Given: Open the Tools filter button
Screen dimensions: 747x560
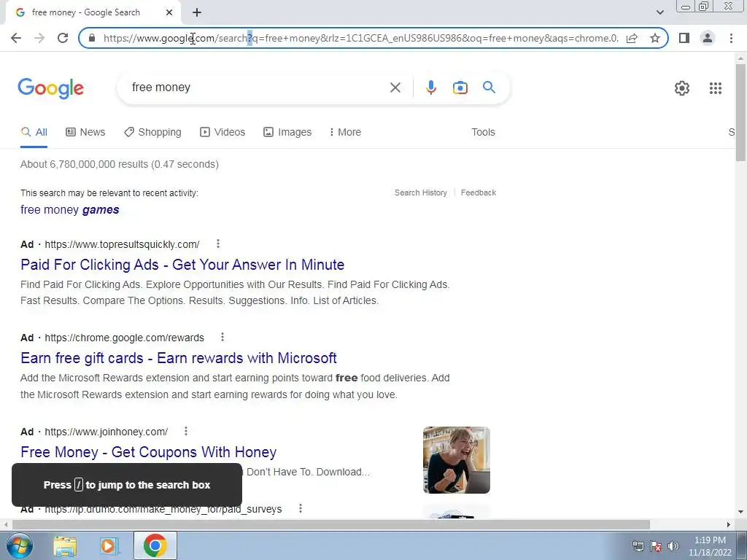Looking at the screenshot, I should point(483,132).
